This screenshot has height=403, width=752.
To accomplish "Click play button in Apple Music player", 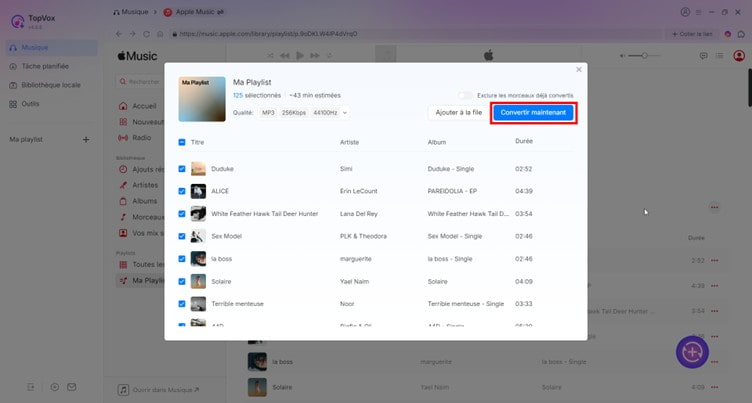I will coord(300,56).
